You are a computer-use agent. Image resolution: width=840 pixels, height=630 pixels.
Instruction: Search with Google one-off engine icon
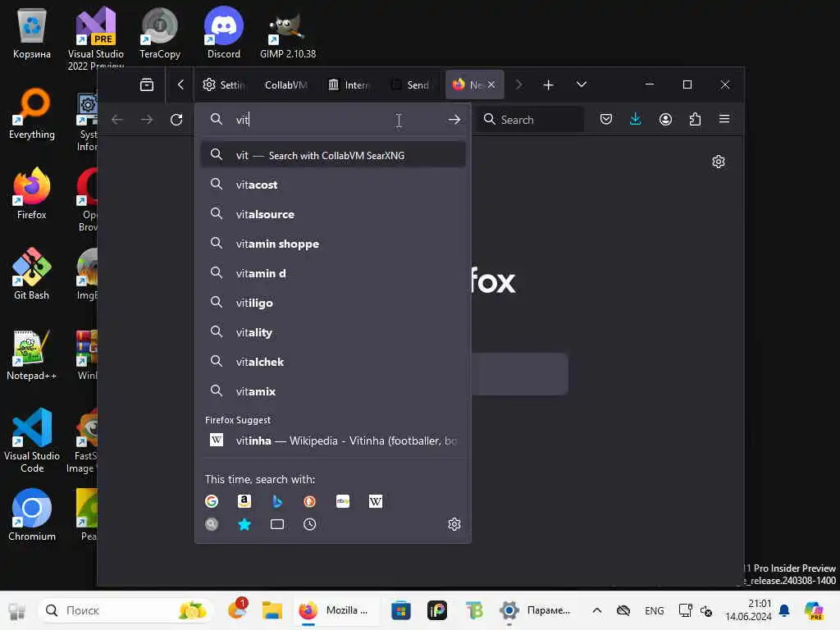pyautogui.click(x=212, y=501)
